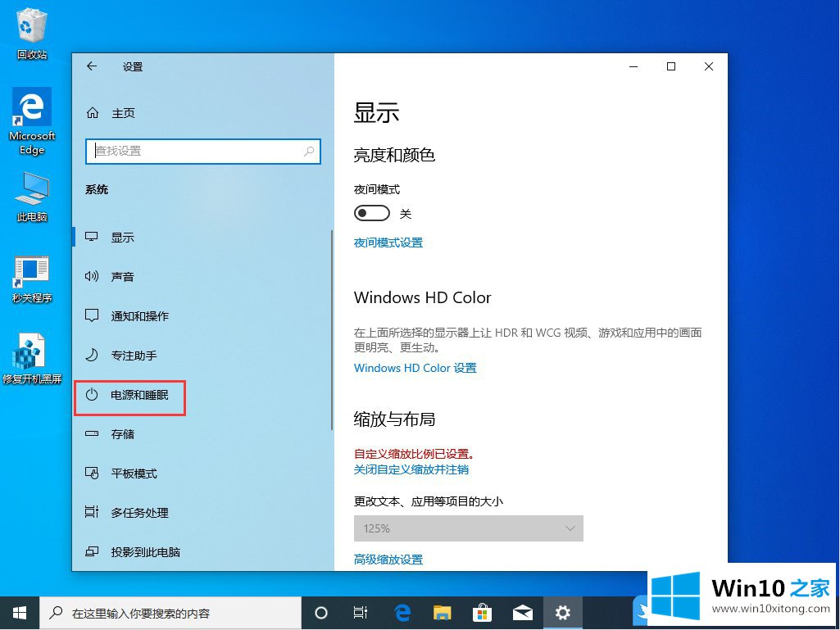The width and height of the screenshot is (840, 630).
Task: Click 关闭自定义缩放并注销 link
Action: point(411,469)
